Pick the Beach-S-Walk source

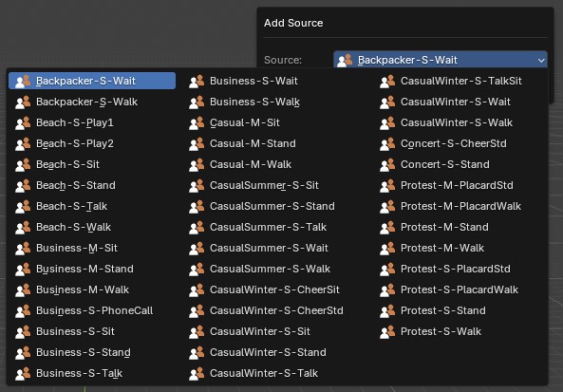(92, 227)
